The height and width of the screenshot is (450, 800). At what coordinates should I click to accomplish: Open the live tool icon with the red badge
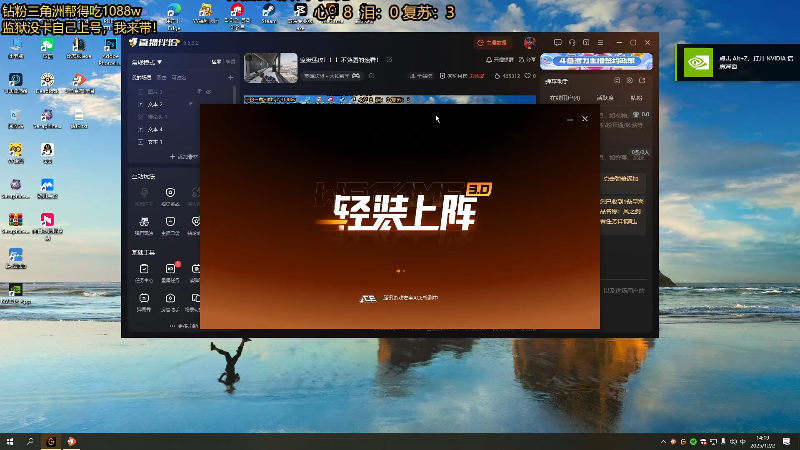tap(170, 269)
